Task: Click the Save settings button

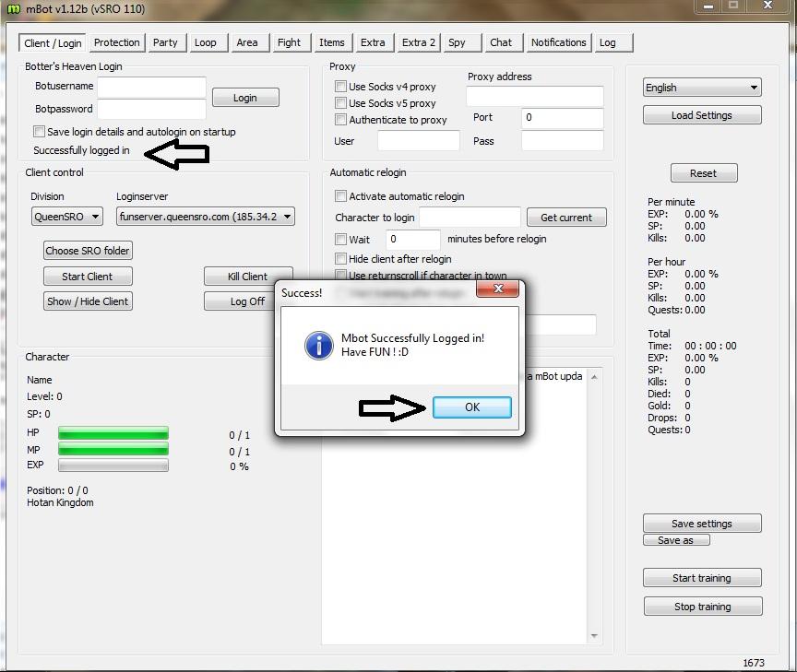Action: [702, 524]
